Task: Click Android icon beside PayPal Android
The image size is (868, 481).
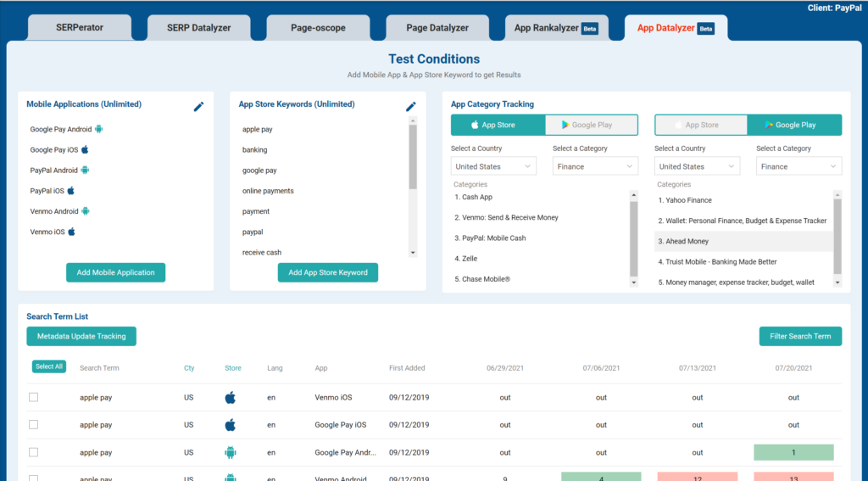Action: pos(85,171)
